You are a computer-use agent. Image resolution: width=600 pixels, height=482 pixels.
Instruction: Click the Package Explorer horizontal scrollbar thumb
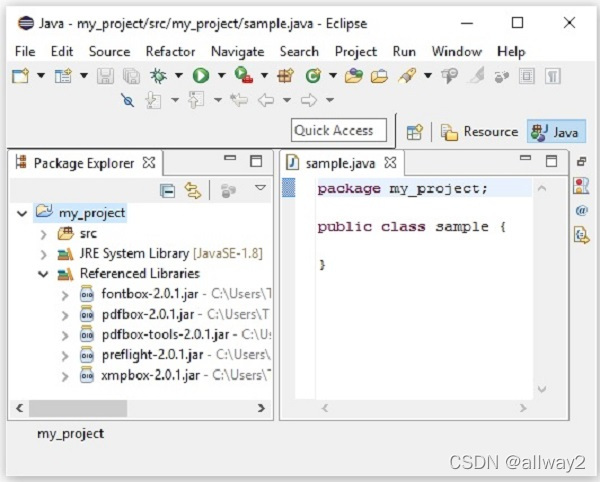click(x=78, y=408)
